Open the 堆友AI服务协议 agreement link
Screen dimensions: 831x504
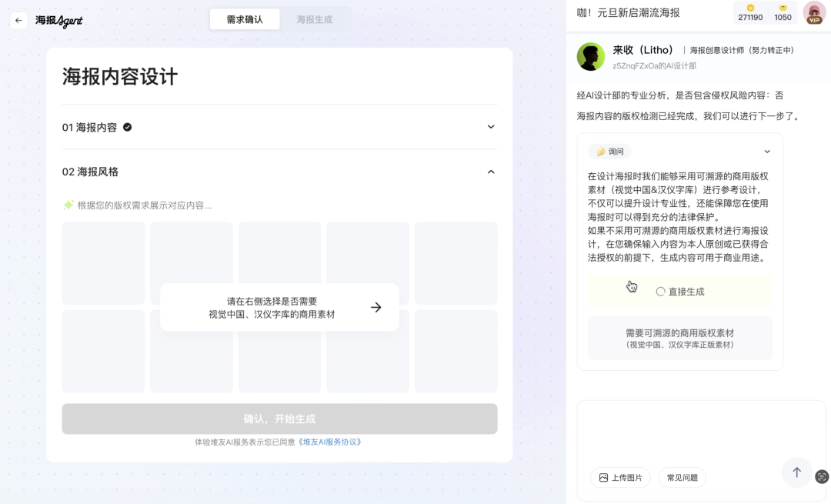point(329,442)
